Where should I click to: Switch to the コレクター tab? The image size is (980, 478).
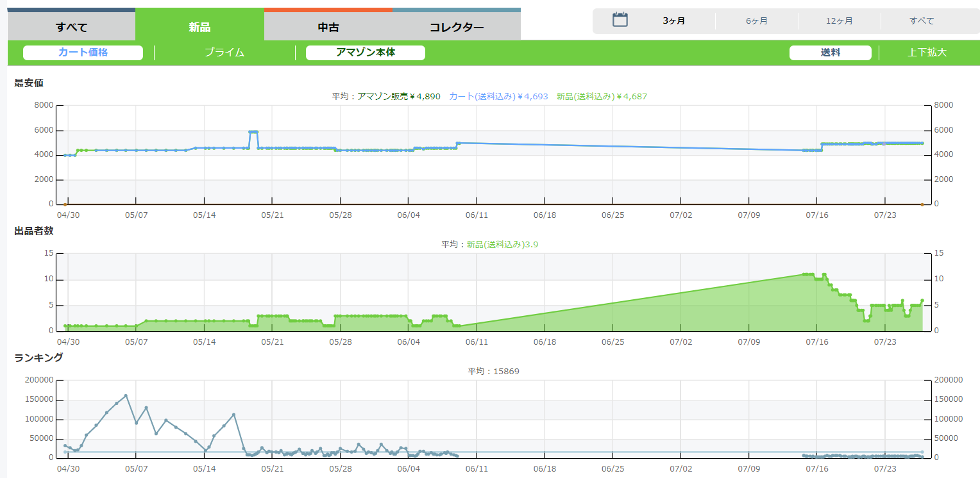click(456, 27)
